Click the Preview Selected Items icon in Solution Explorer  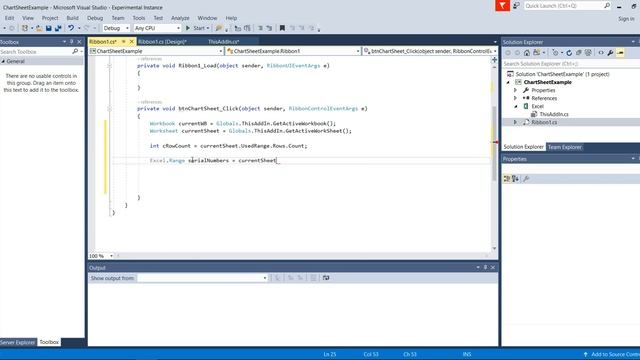(x=620, y=53)
